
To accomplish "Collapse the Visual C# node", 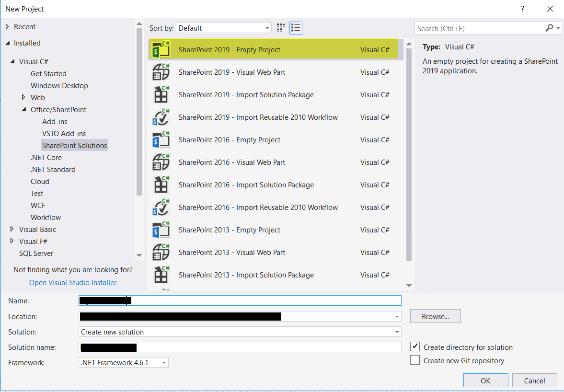I will click(x=12, y=61).
